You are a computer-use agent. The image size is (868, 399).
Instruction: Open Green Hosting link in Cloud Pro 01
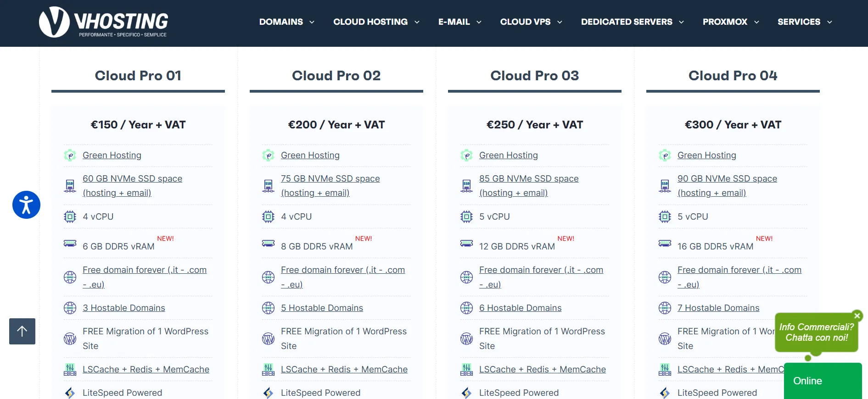point(112,155)
